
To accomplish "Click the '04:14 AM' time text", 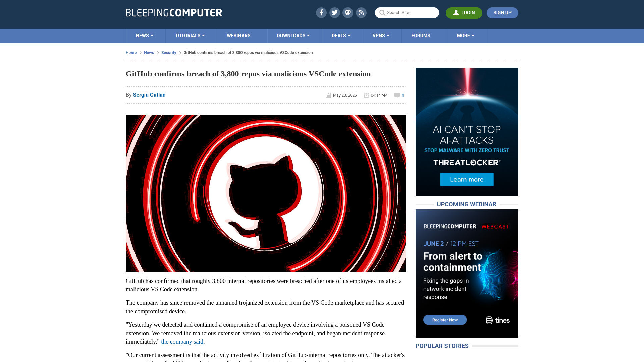I will tap(379, 95).
